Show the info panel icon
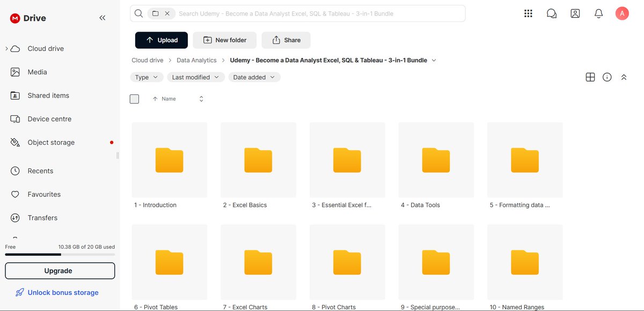The height and width of the screenshot is (311, 644). pos(607,77)
